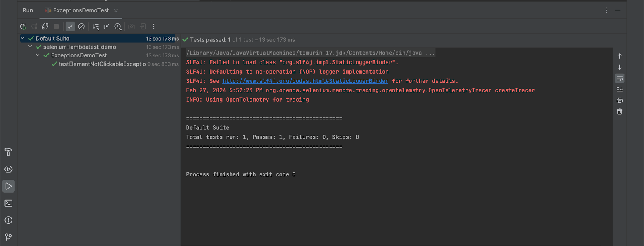Click the export test results icon
Image resolution: width=644 pixels, height=246 pixels.
coord(143,27)
